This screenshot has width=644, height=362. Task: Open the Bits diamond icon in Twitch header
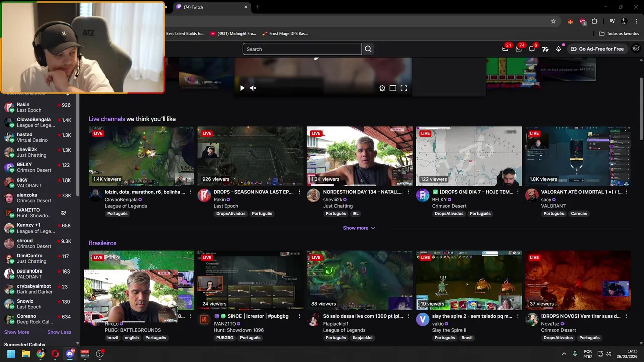point(558,49)
